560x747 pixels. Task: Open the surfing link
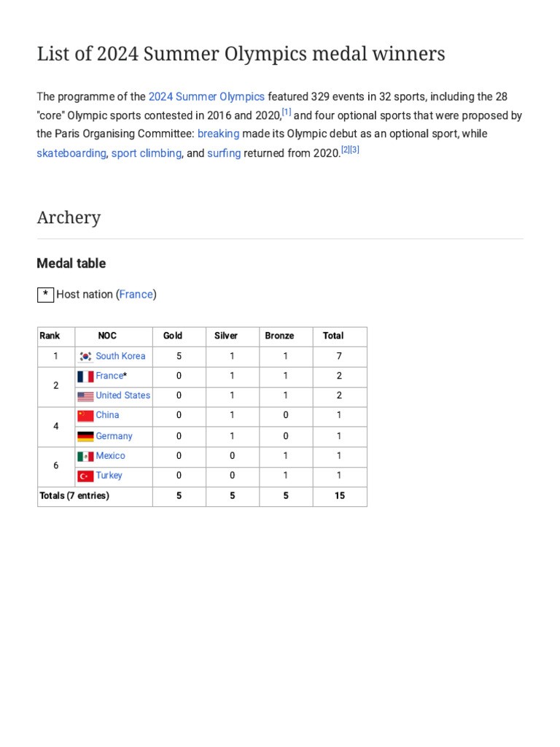[224, 153]
